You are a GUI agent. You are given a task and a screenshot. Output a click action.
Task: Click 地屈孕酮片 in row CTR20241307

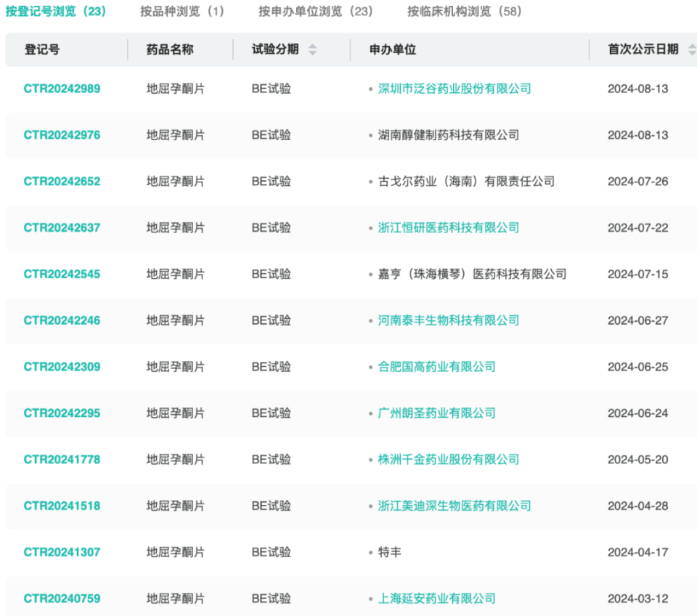(x=176, y=552)
